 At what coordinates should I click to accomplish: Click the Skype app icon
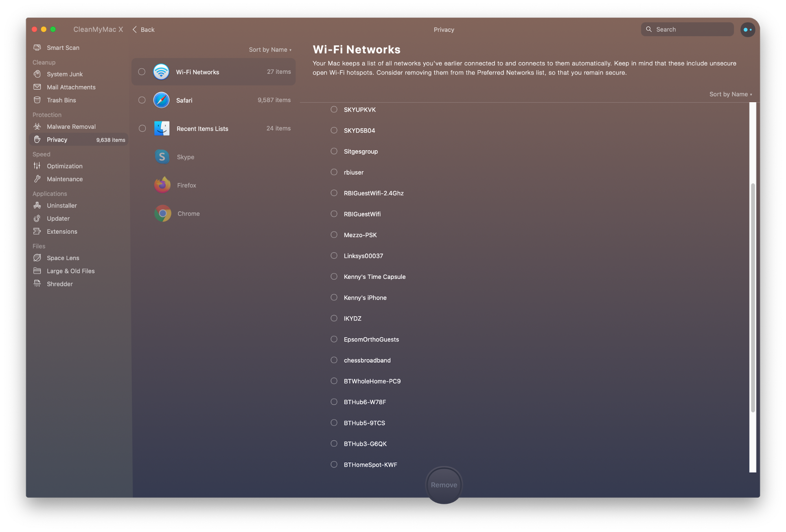(162, 157)
